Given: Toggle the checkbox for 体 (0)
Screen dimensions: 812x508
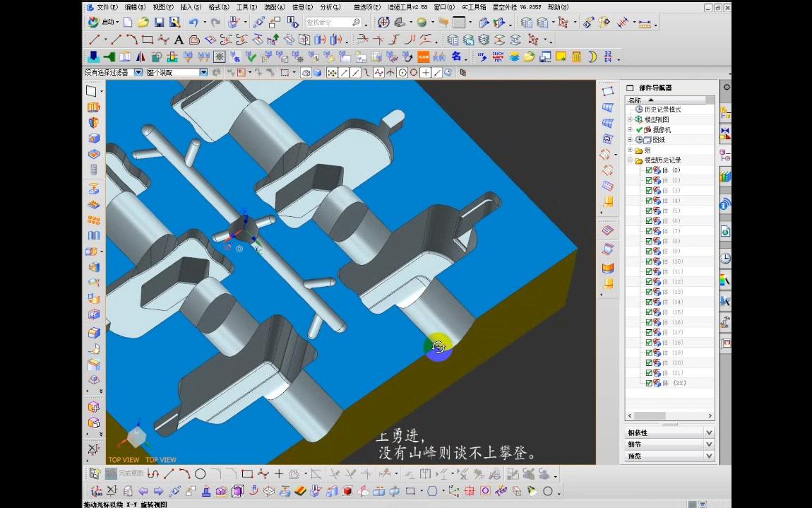Looking at the screenshot, I should click(x=649, y=170).
